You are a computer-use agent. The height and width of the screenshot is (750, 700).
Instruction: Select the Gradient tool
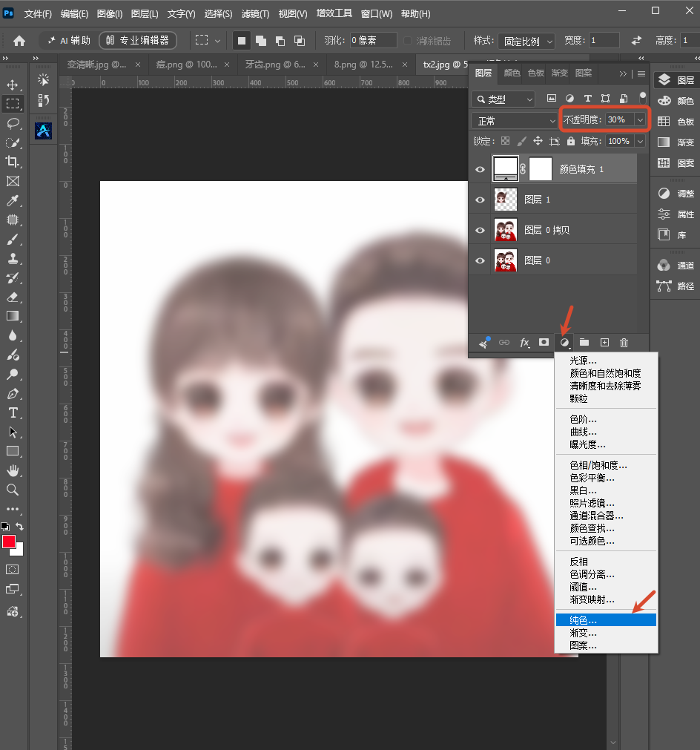pos(13,316)
